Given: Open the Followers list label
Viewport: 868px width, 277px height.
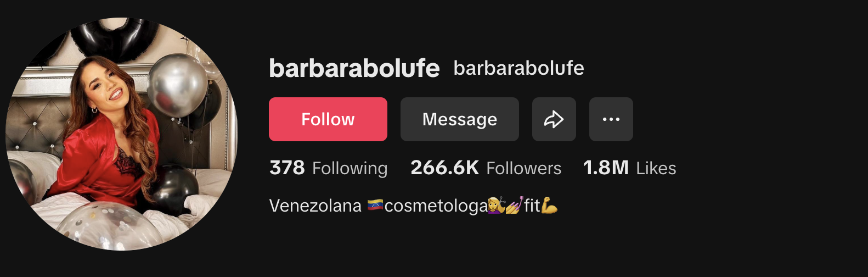Looking at the screenshot, I should click(x=524, y=168).
